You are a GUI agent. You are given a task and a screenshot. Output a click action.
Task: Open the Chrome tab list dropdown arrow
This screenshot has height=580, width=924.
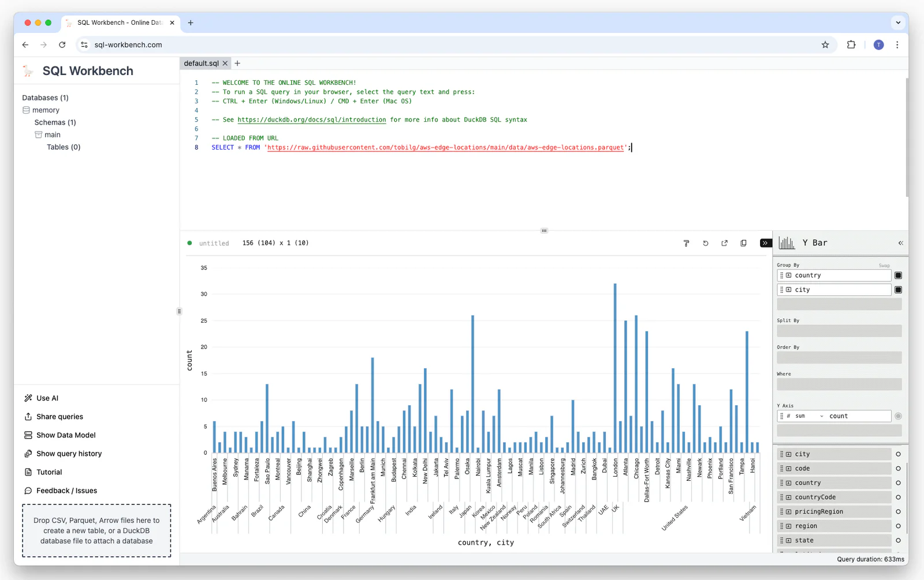coord(898,23)
